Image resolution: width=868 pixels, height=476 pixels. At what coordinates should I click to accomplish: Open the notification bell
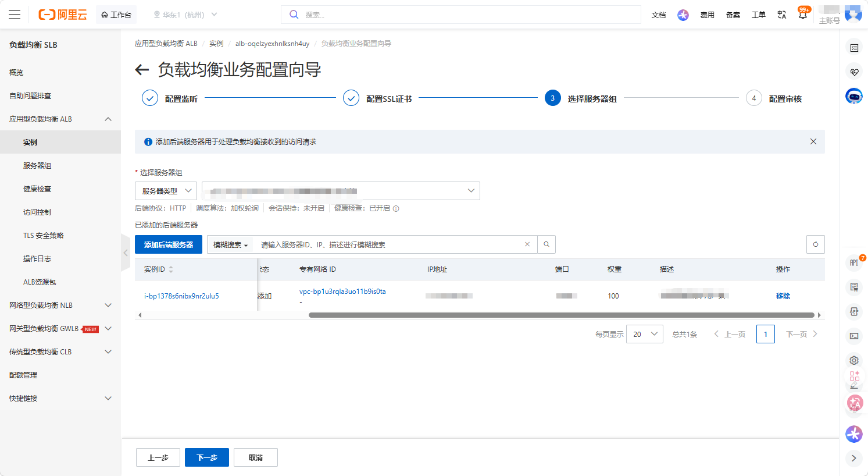pos(803,15)
